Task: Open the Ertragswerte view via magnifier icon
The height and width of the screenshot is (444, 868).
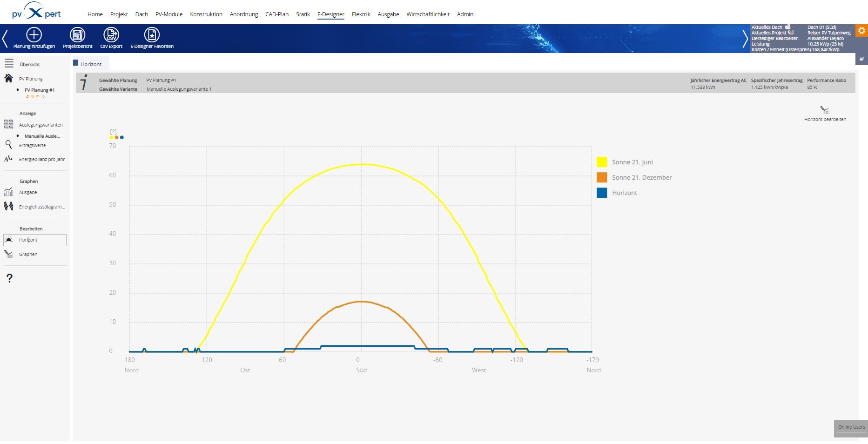Action: point(8,145)
